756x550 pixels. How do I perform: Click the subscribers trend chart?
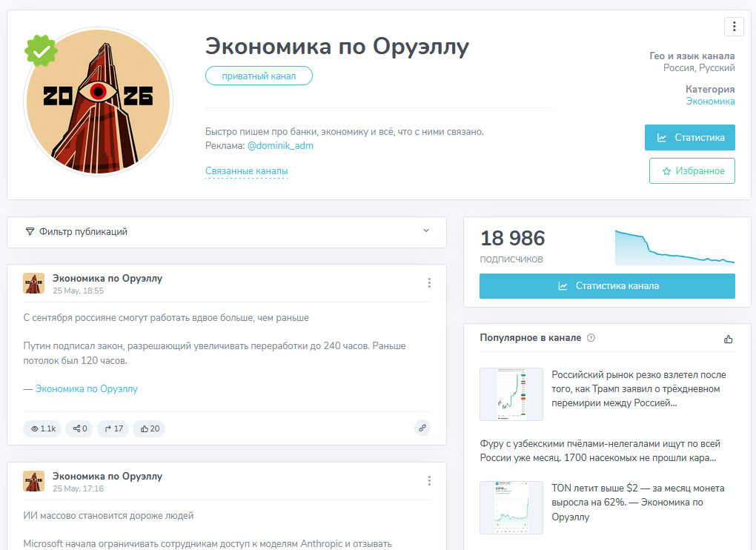(674, 248)
